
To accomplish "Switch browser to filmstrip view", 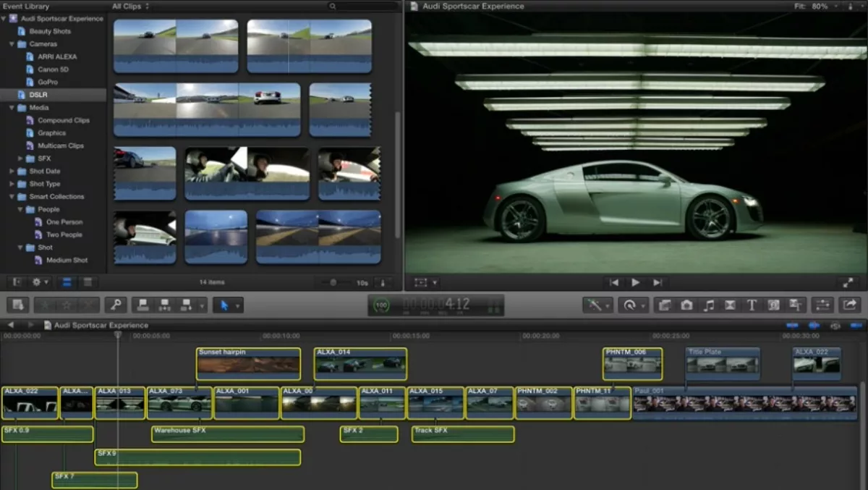I will [67, 282].
